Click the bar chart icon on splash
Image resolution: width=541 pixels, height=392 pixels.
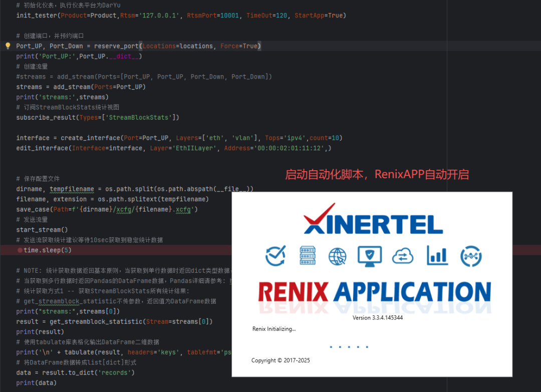(437, 256)
